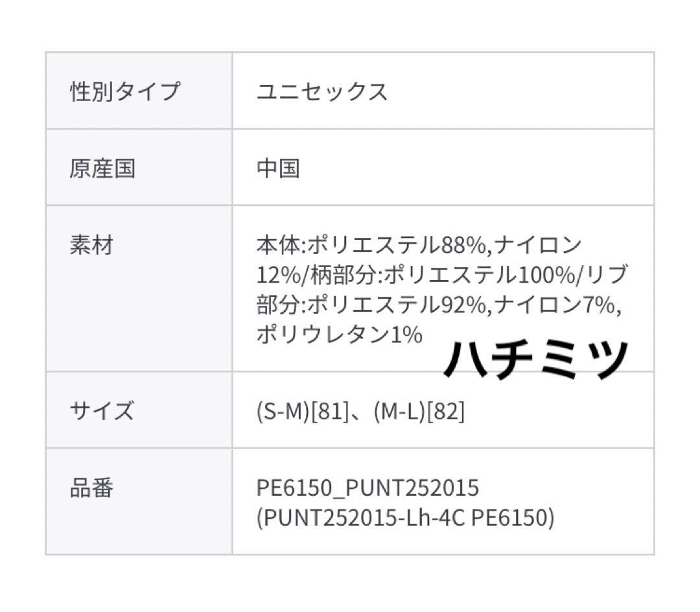Click the PE6150_PUNT252015 product number

point(367,488)
